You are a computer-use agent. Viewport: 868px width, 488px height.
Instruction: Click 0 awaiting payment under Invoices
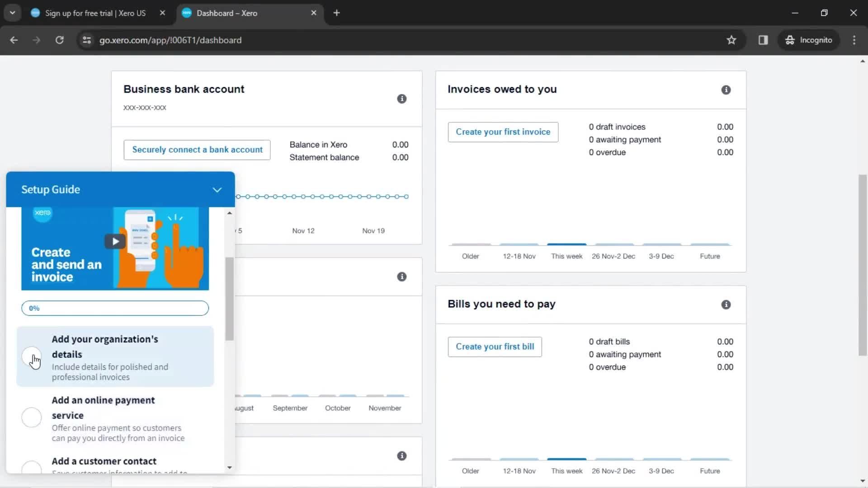(661, 140)
